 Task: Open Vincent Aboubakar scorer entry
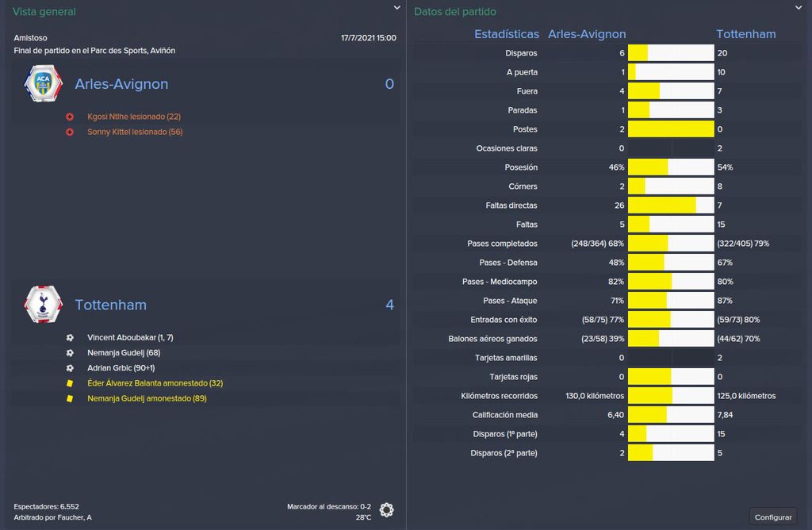click(x=130, y=338)
